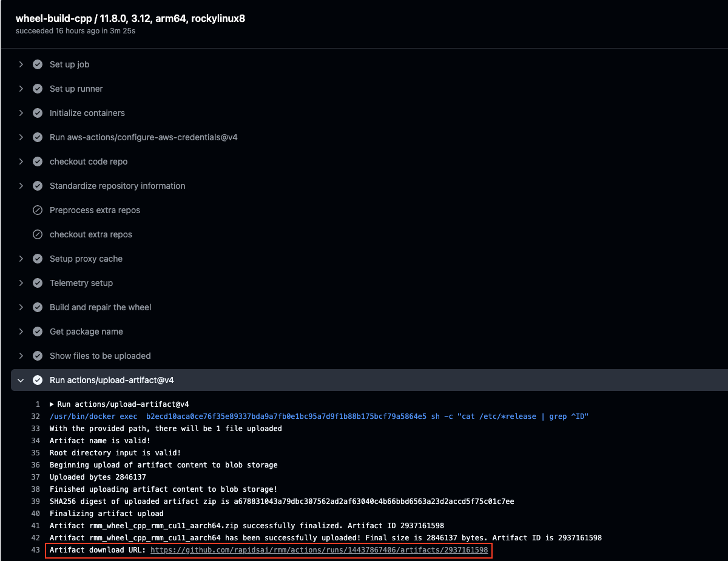Click the success check icon beside Telemetry setup

click(38, 283)
